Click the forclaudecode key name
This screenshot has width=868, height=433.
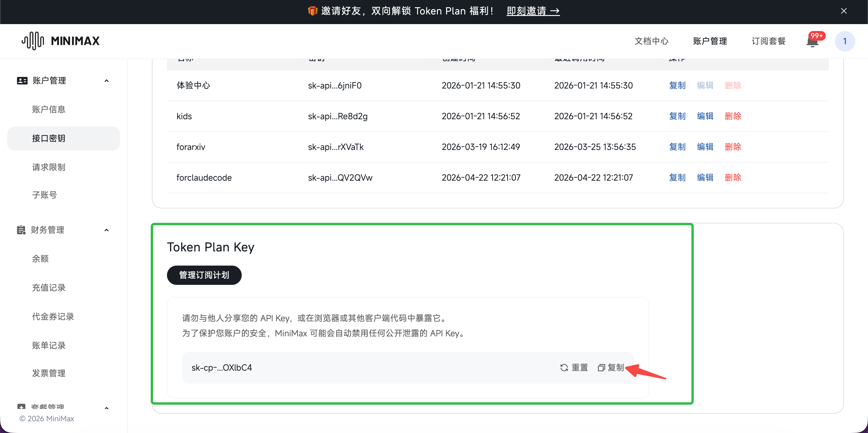[x=204, y=178]
